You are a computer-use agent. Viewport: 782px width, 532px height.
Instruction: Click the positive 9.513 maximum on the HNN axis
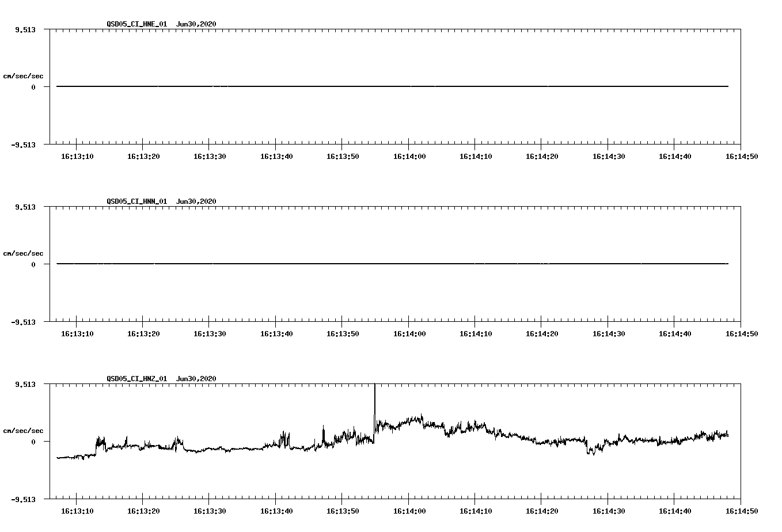[25, 207]
